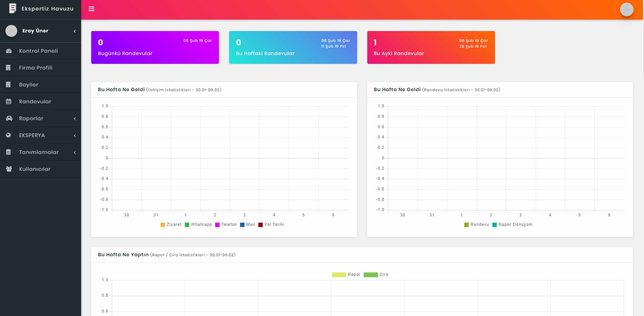The width and height of the screenshot is (644, 316).
Task: Click the Ekspertiz Havuzu logo icon
Action: tap(13, 8)
